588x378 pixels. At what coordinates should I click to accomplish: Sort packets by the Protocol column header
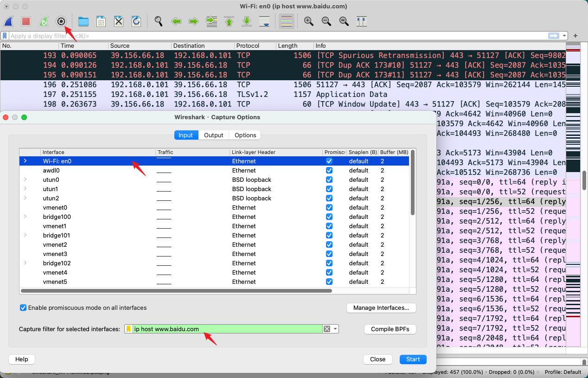pos(255,46)
